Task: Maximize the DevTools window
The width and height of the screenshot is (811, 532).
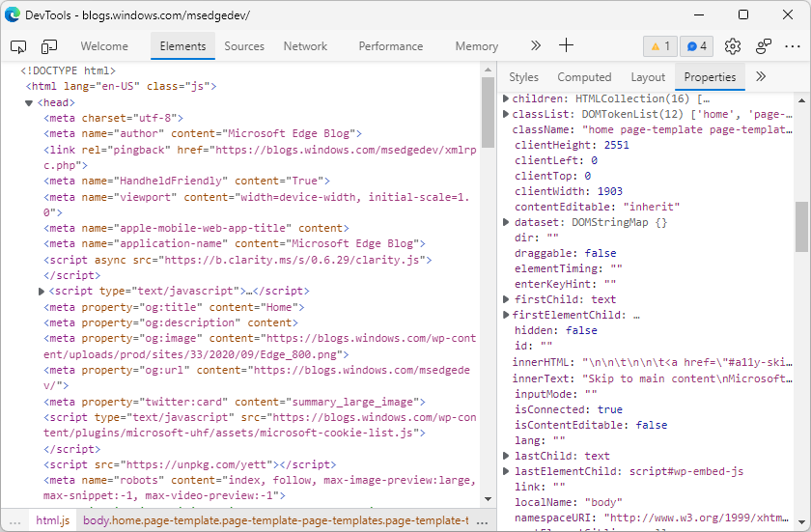Action: pos(743,14)
